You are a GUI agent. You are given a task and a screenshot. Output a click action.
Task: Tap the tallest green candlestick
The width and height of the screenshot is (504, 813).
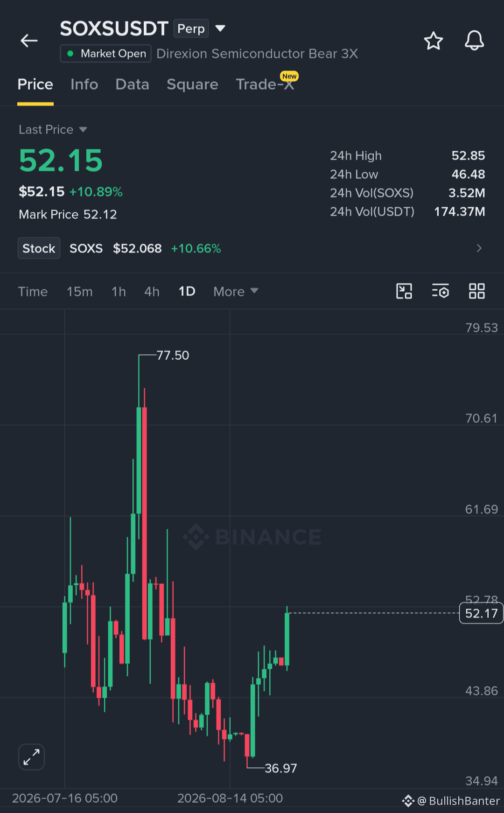tap(139, 460)
